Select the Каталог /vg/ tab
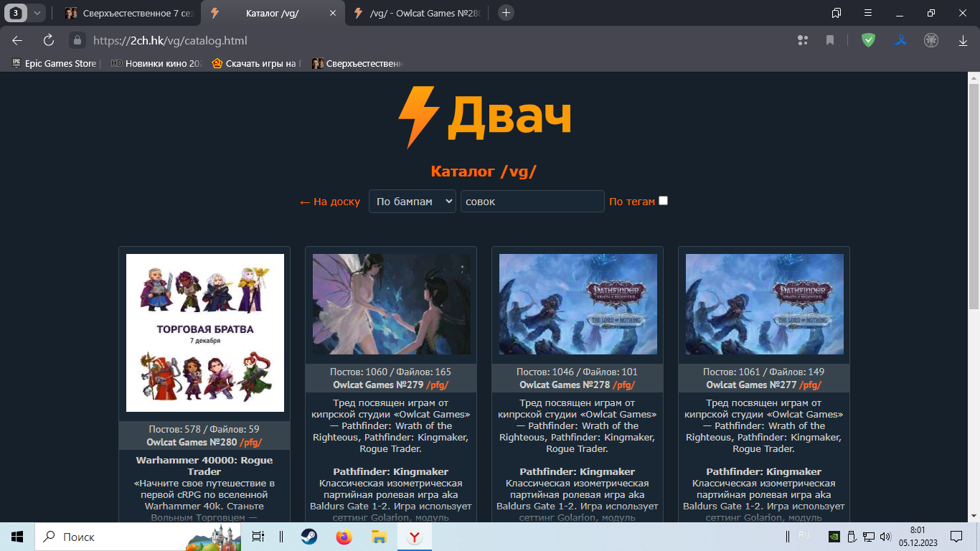 273,13
